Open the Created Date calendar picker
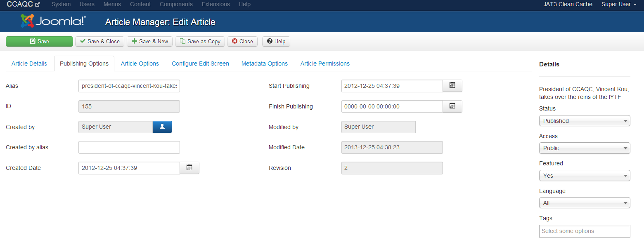 189,168
